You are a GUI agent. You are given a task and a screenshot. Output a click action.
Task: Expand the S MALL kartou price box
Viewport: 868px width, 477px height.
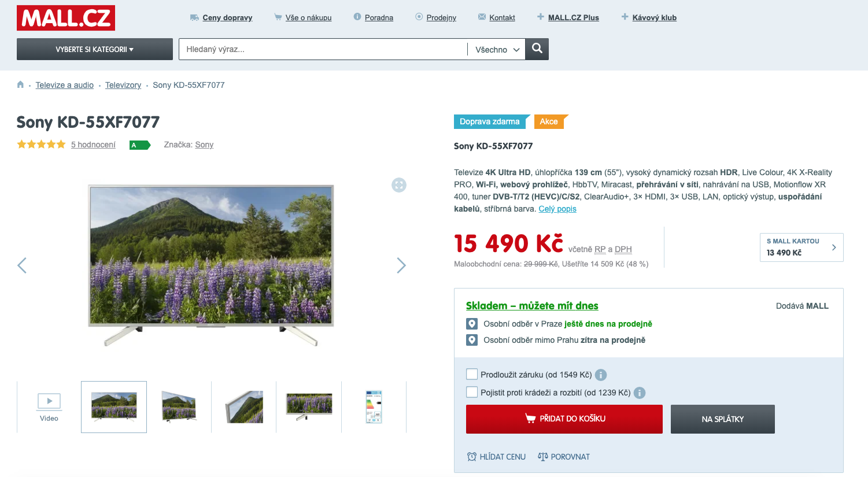(801, 247)
